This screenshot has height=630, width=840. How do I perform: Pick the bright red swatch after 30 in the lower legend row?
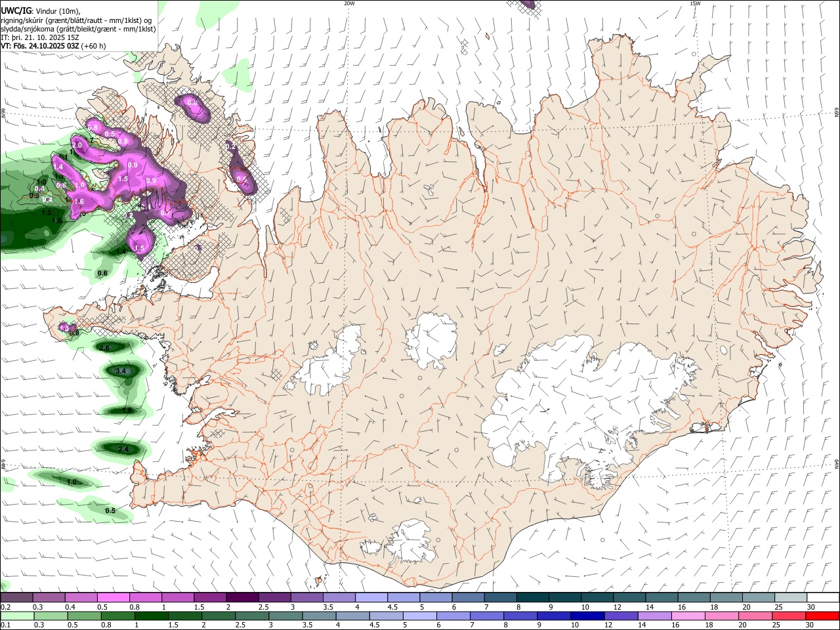[x=822, y=616]
